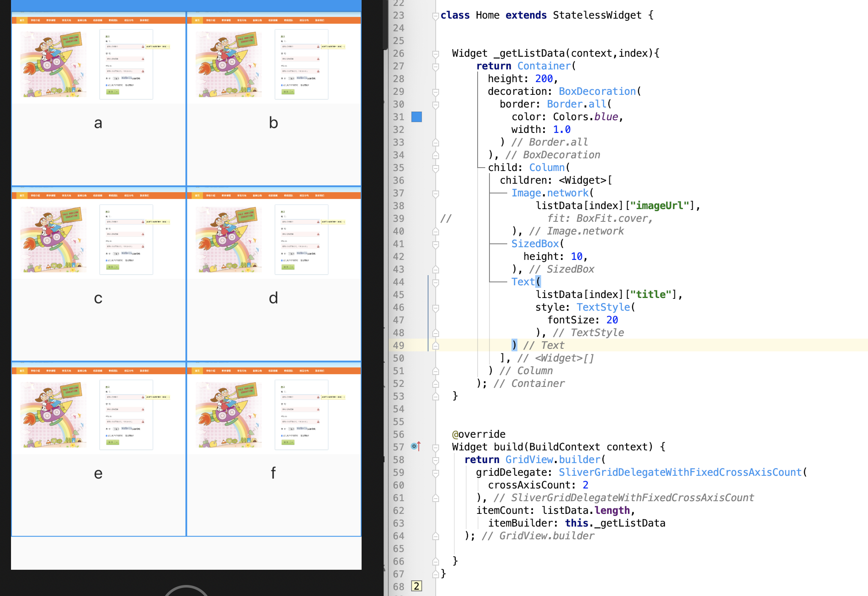The width and height of the screenshot is (868, 596).
Task: Click the dark vertical scrollbar beside the emulator
Action: [385, 25]
